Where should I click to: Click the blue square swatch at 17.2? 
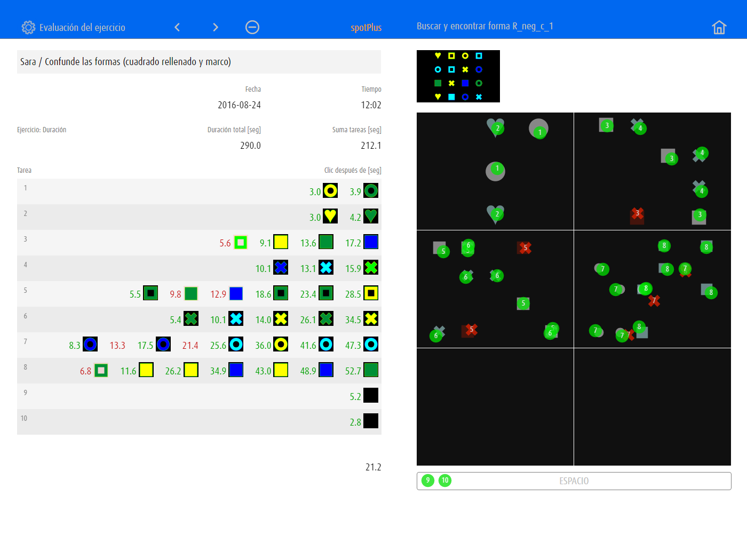pyautogui.click(x=371, y=242)
